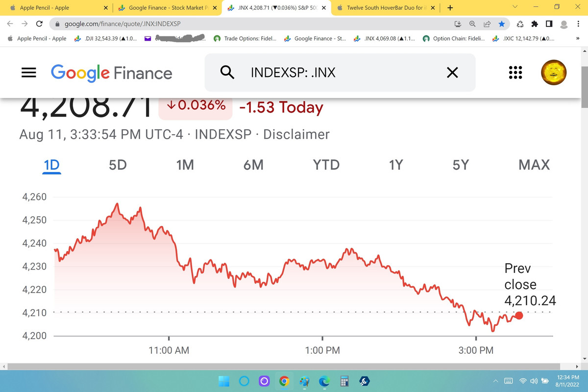
Task: Open the Disclaimer link
Action: pos(296,134)
